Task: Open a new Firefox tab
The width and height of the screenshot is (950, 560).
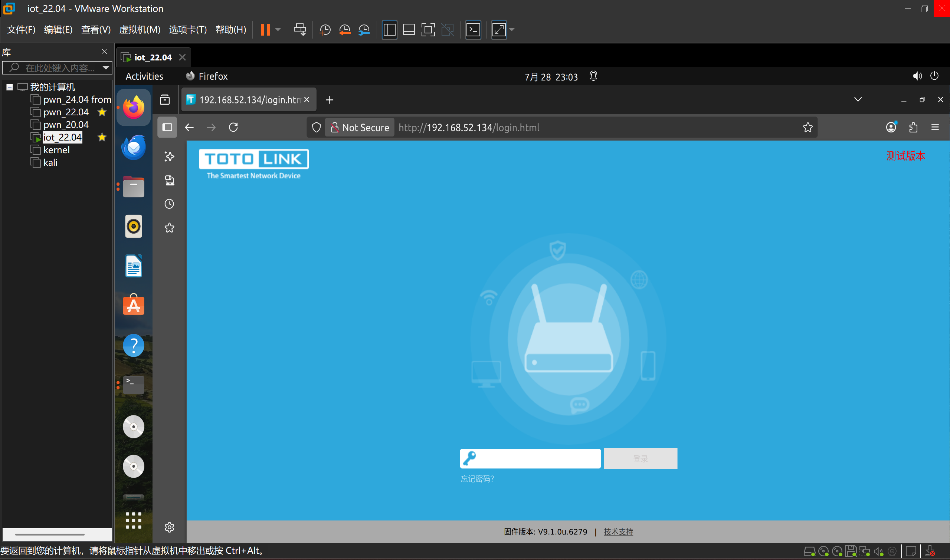Action: 330,100
